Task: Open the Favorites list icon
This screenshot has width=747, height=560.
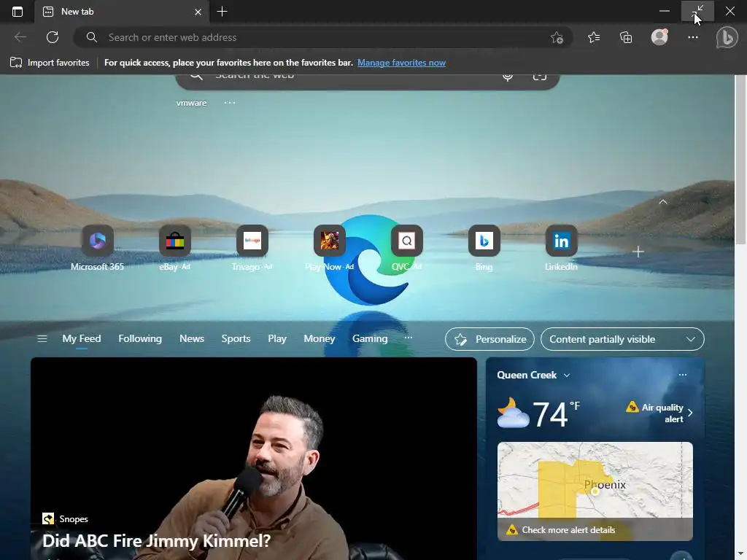Action: tap(594, 37)
